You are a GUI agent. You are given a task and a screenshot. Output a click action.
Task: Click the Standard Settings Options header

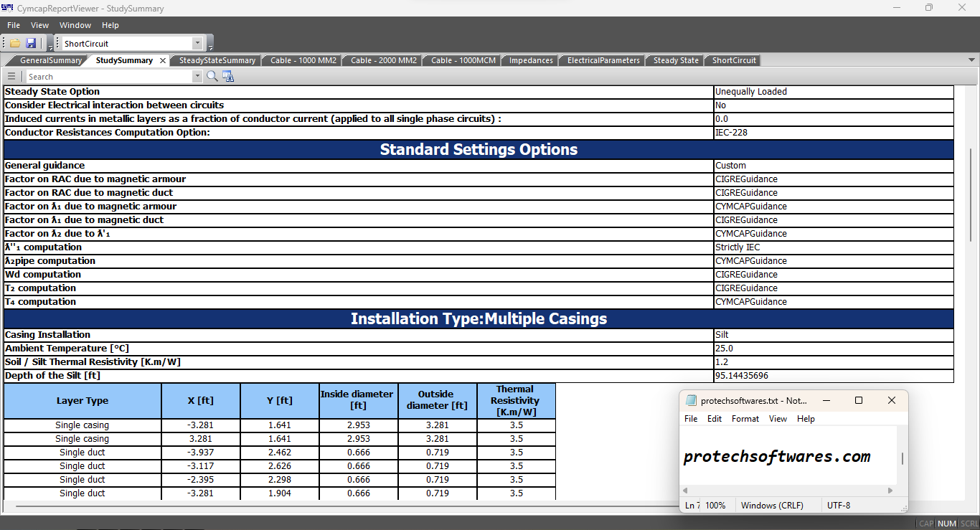[479, 149]
